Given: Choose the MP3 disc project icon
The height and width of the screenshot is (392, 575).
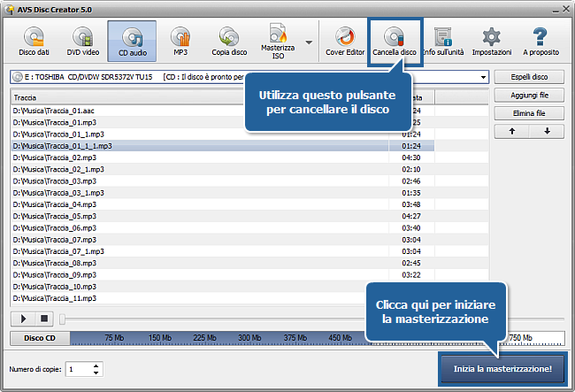Looking at the screenshot, I should (180, 41).
